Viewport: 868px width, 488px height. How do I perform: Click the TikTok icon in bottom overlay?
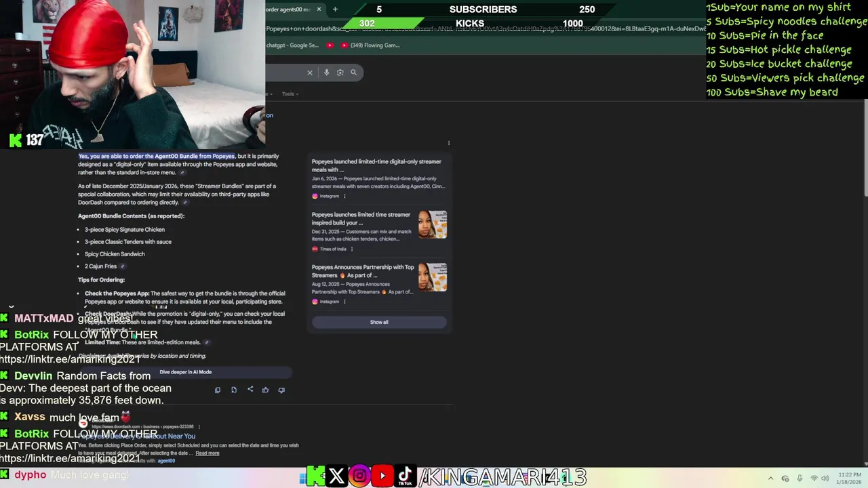pyautogui.click(x=406, y=476)
